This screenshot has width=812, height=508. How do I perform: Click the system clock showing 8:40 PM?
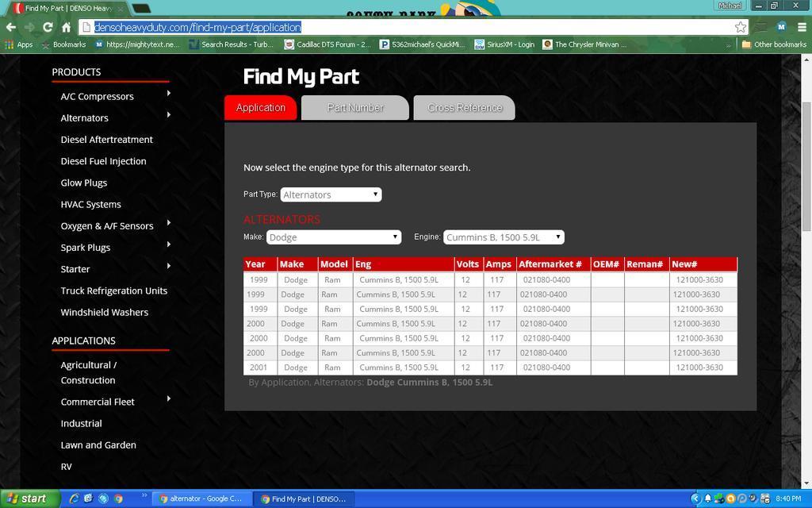click(788, 498)
